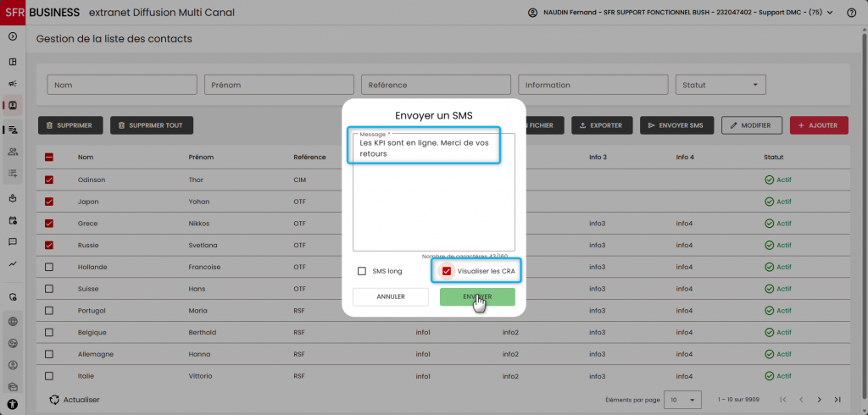This screenshot has height=415, width=868.
Task: Click the MODIFIER button
Action: pyautogui.click(x=751, y=125)
